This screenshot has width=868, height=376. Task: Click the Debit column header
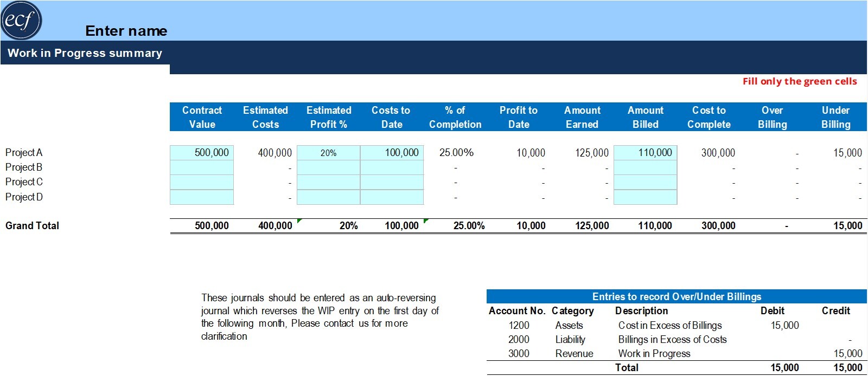(x=773, y=311)
